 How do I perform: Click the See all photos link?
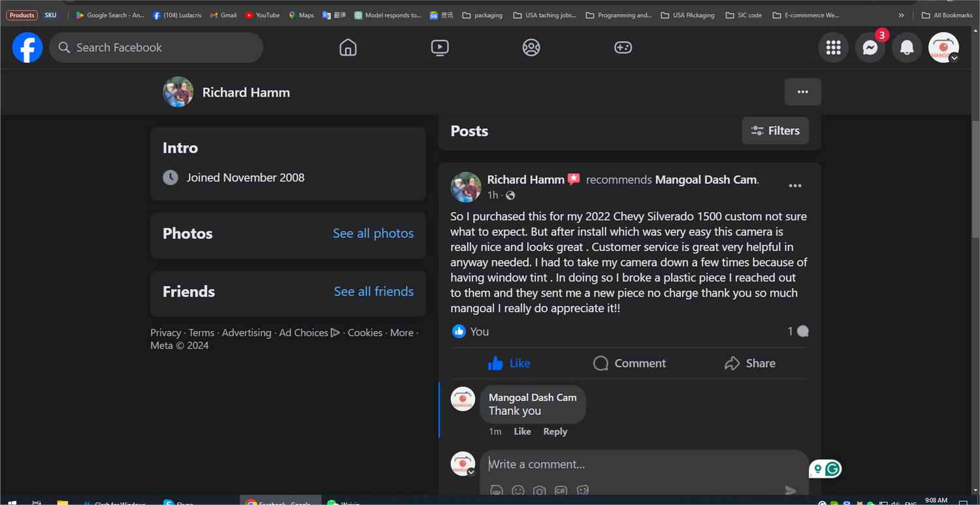tap(373, 233)
